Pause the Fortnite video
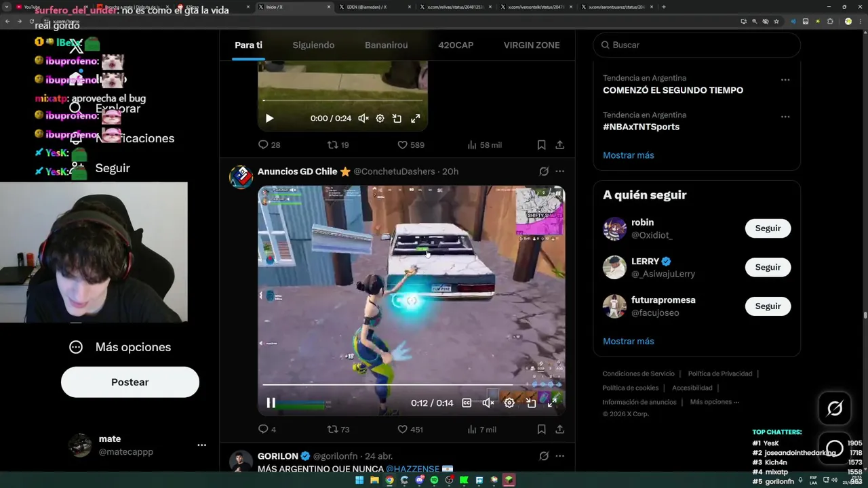This screenshot has width=868, height=488. pos(271,403)
